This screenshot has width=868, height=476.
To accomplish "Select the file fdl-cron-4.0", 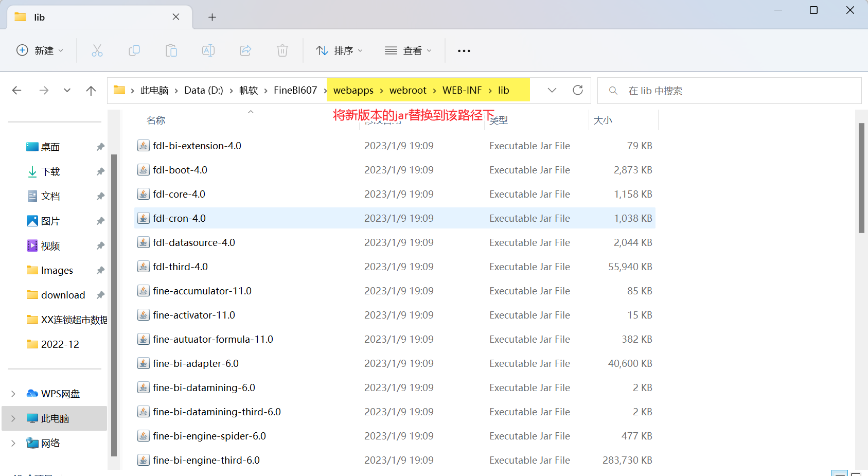I will 395,218.
